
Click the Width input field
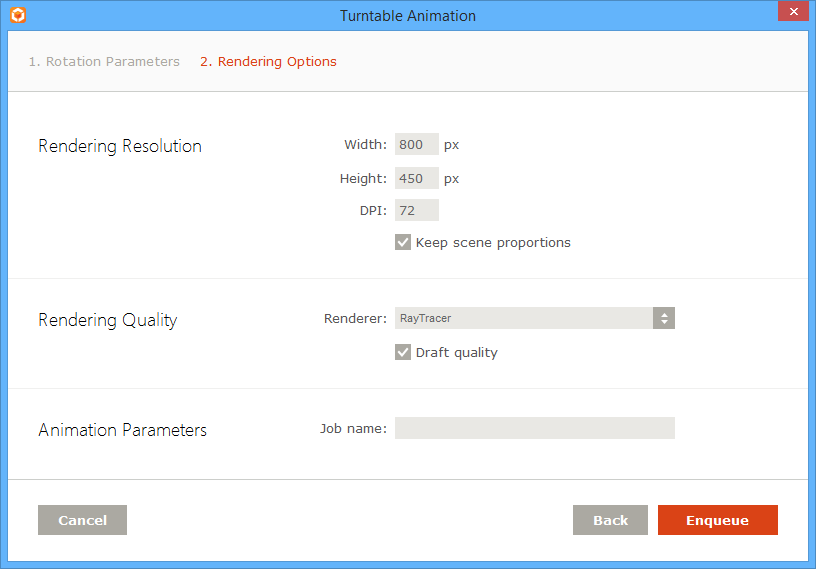[x=416, y=144]
